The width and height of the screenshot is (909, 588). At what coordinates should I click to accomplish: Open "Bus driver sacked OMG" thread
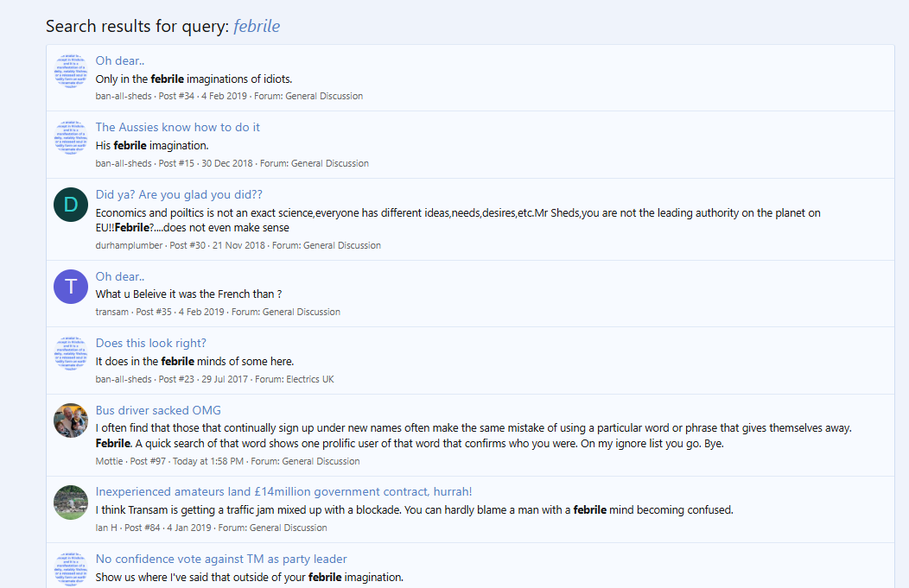point(158,410)
